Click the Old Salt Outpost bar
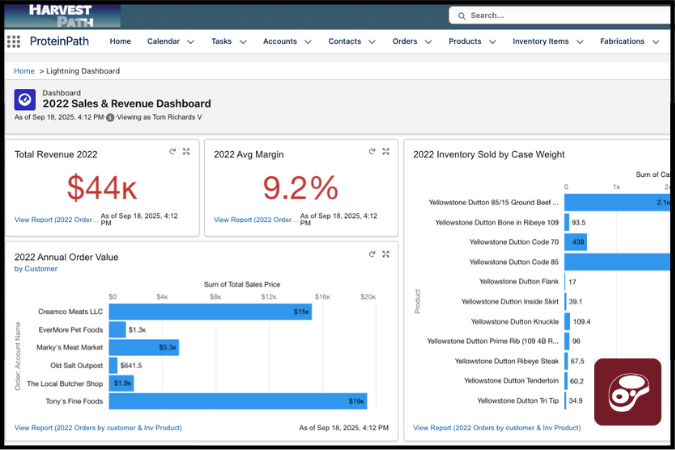 pos(113,366)
